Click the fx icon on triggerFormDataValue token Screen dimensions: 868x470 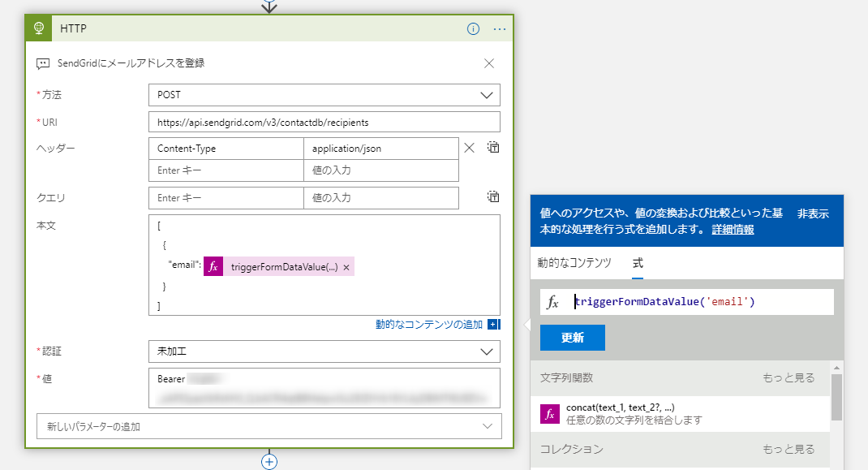click(x=213, y=266)
